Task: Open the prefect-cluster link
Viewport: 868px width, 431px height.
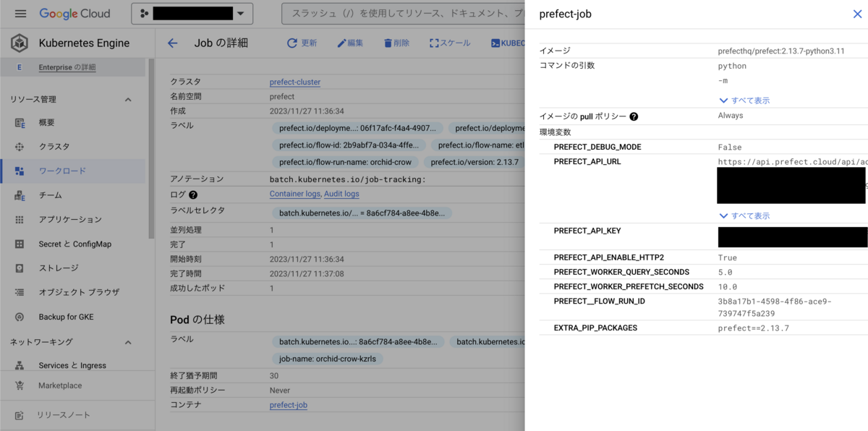Action: click(295, 82)
